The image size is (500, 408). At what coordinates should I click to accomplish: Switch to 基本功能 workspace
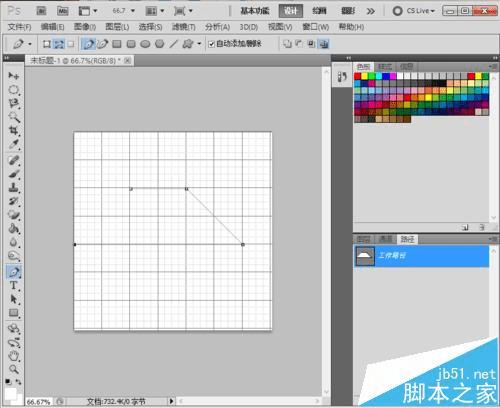(x=255, y=11)
